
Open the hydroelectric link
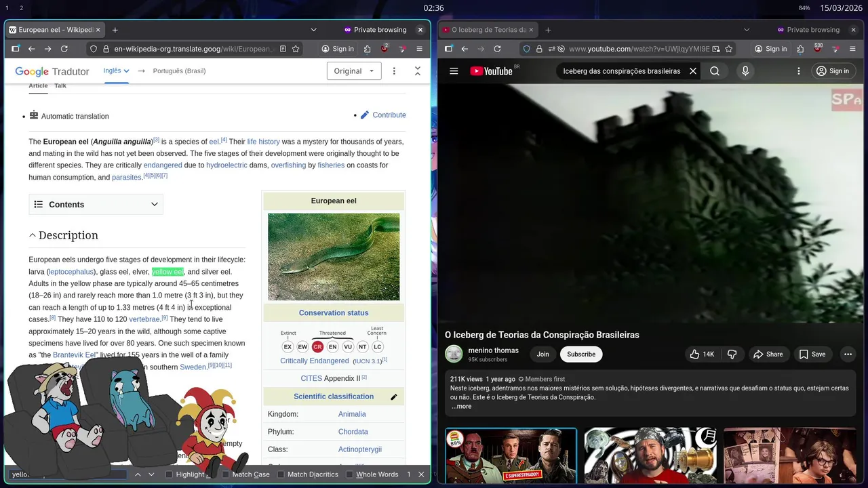226,165
